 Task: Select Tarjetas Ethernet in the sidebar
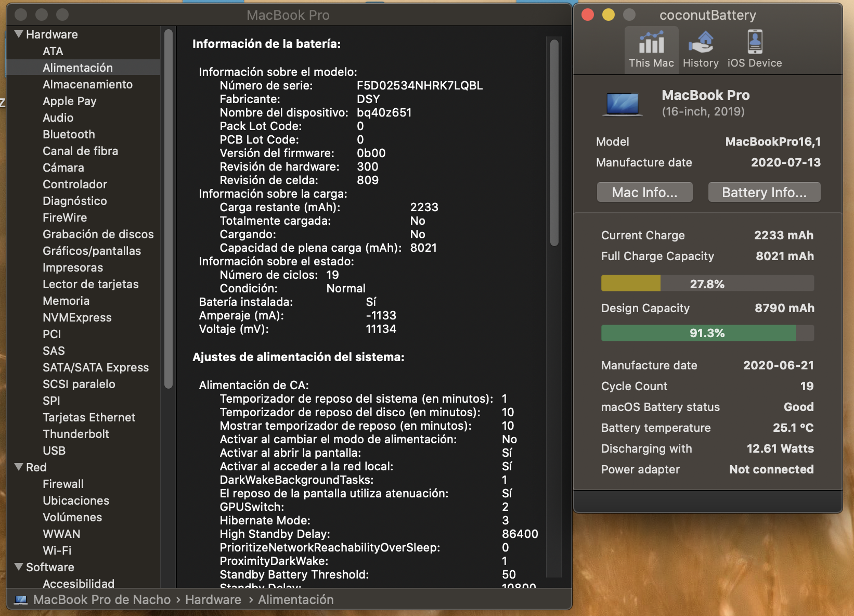pos(88,417)
